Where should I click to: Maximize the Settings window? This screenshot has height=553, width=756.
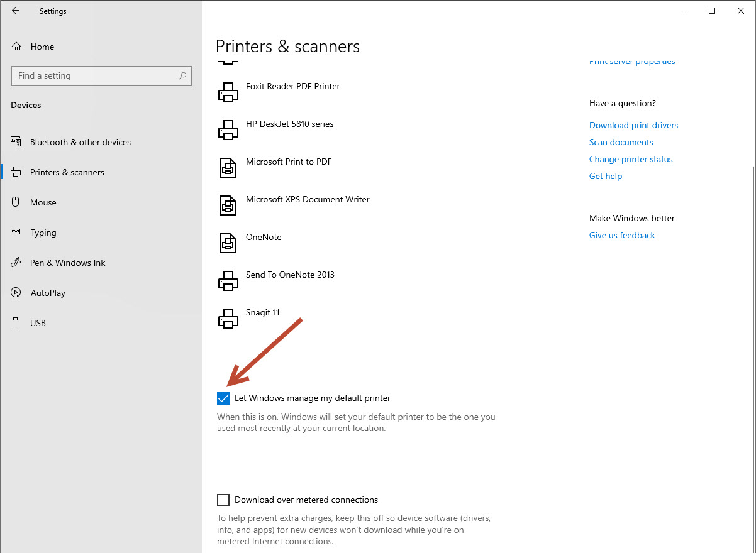click(712, 11)
